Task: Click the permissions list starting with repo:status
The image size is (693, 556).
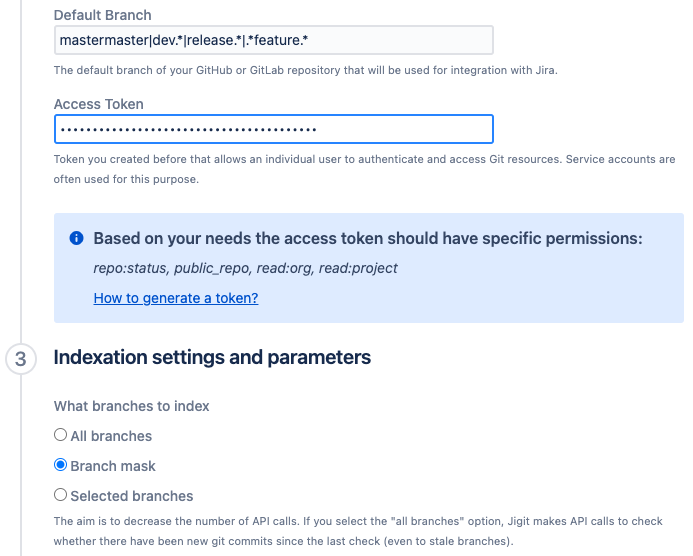Action: (245, 268)
